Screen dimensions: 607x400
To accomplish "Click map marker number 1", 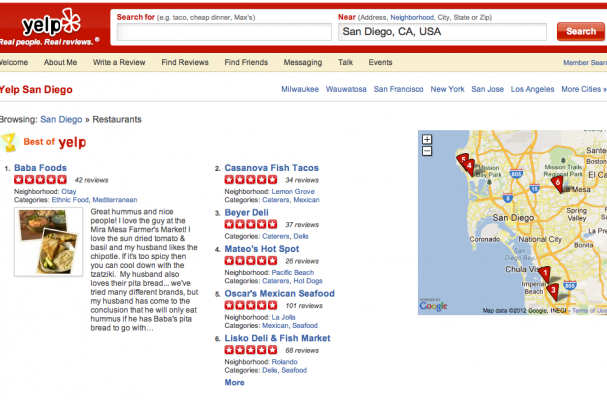I will point(545,275).
